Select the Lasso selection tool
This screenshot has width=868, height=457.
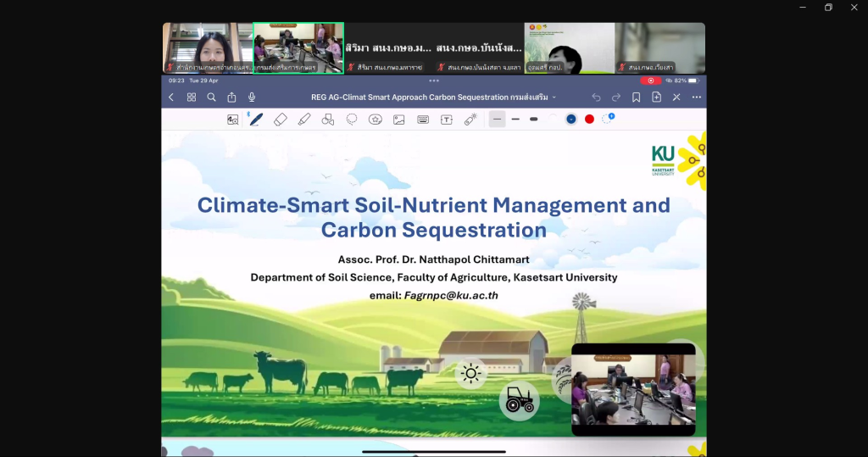coord(352,120)
